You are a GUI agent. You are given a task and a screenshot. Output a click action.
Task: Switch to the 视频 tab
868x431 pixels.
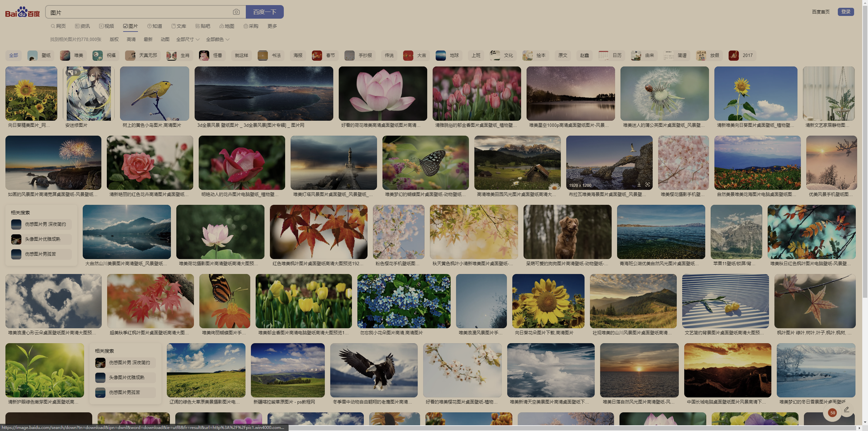coord(106,26)
